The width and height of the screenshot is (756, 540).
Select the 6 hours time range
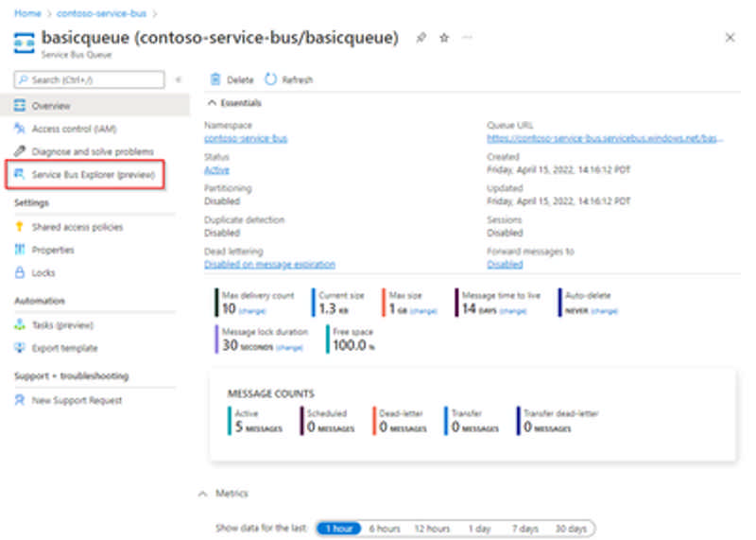pyautogui.click(x=385, y=529)
